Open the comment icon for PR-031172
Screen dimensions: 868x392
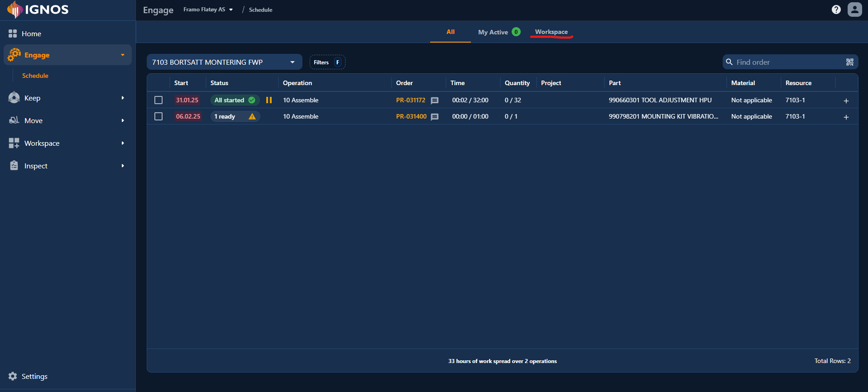coord(435,100)
